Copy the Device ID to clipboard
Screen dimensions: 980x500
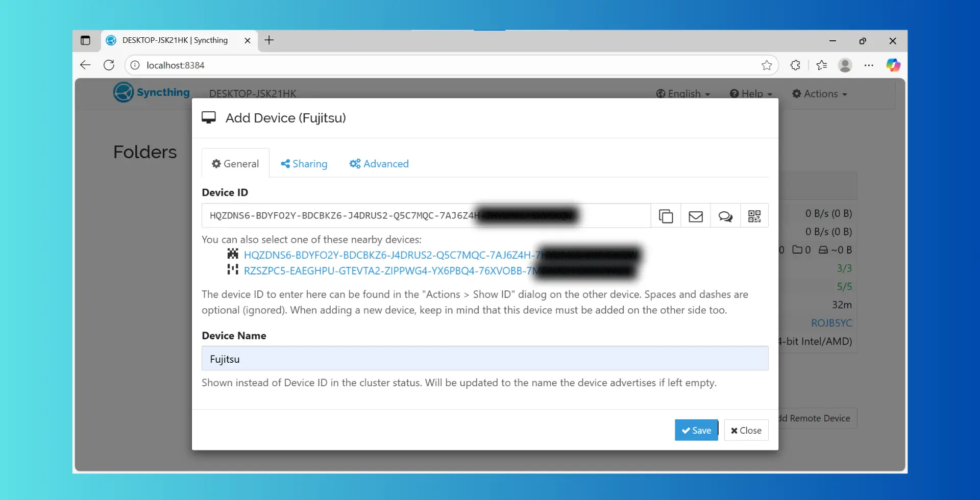click(x=666, y=216)
